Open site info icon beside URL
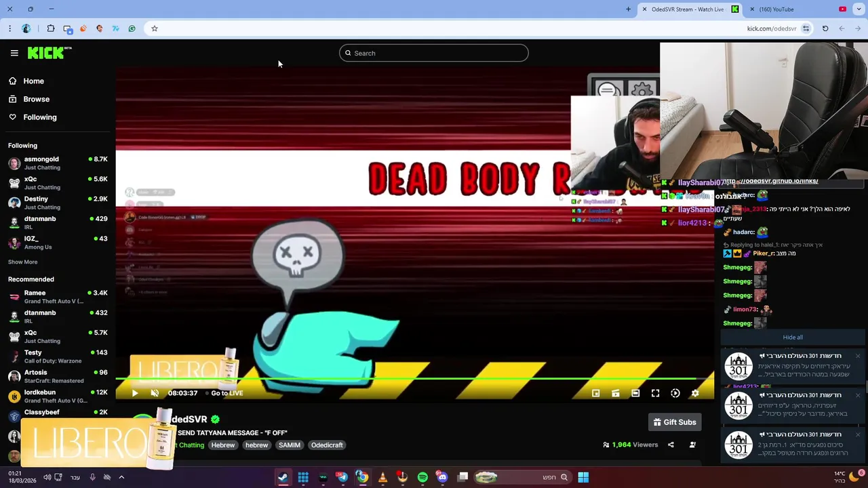Image resolution: width=868 pixels, height=488 pixels. (806, 28)
